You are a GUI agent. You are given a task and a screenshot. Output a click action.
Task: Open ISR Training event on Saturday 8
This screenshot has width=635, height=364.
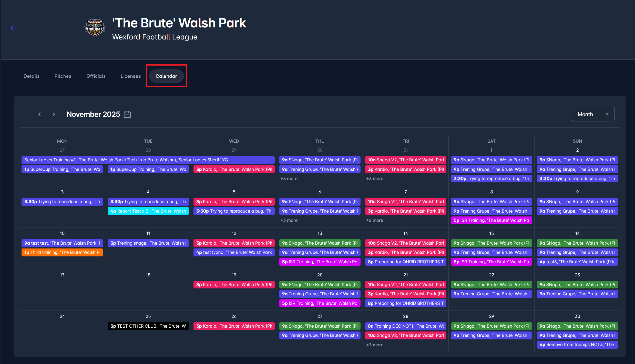[x=491, y=220]
